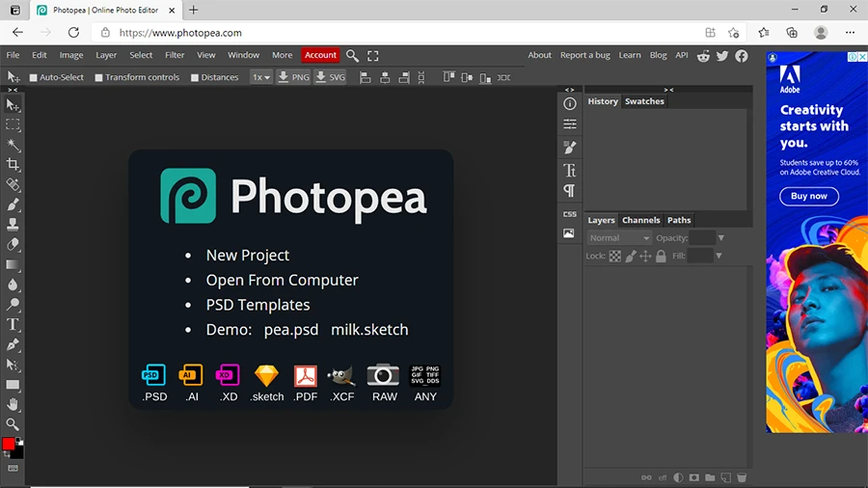Select the Magic Wand tool

(14, 145)
